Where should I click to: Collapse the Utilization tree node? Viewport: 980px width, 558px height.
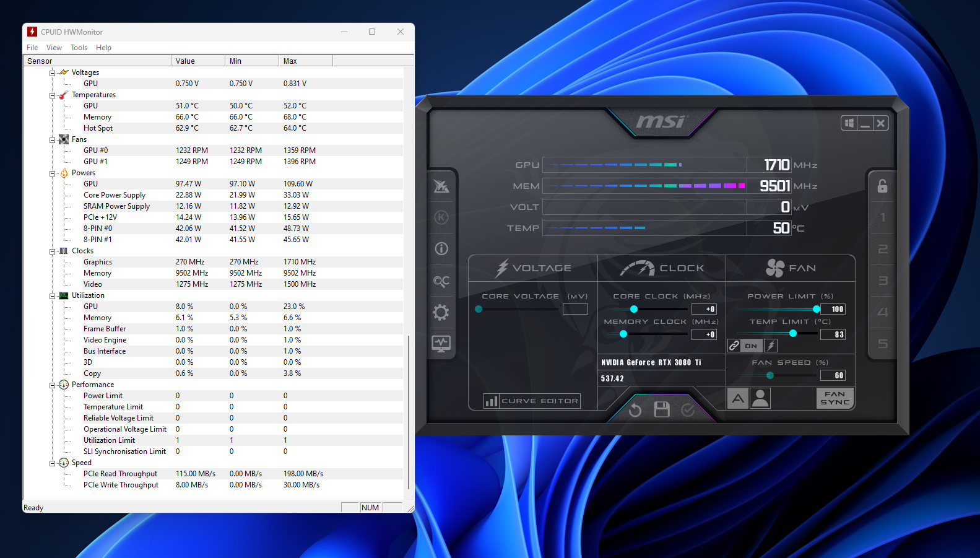[53, 296]
